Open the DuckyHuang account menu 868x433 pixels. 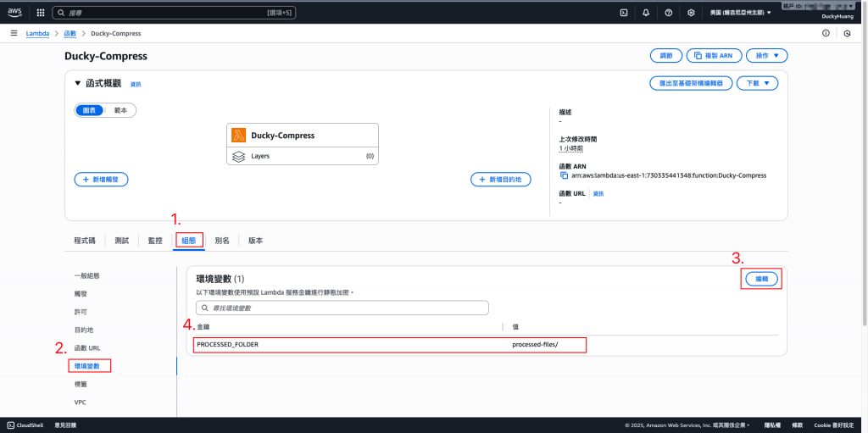(838, 17)
